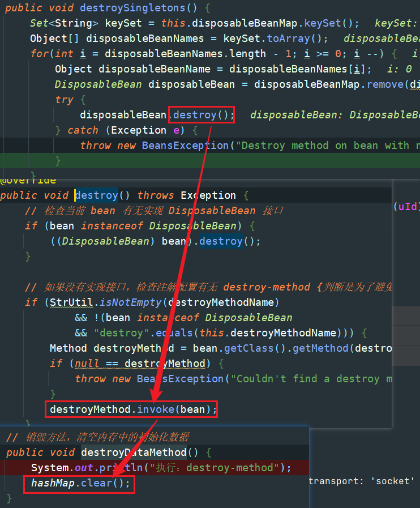Click the catch keyword
The height and width of the screenshot is (508, 420).
click(83, 130)
